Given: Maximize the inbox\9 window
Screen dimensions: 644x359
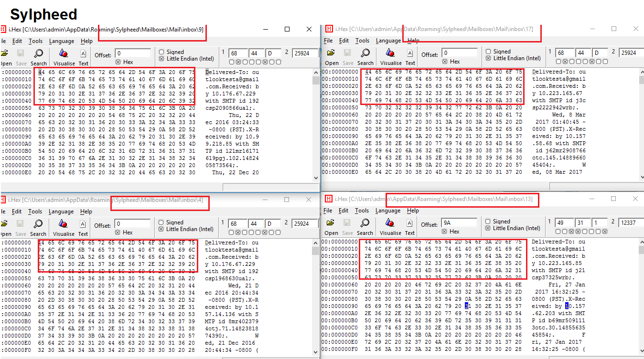Looking at the screenshot, I should click(x=287, y=29).
